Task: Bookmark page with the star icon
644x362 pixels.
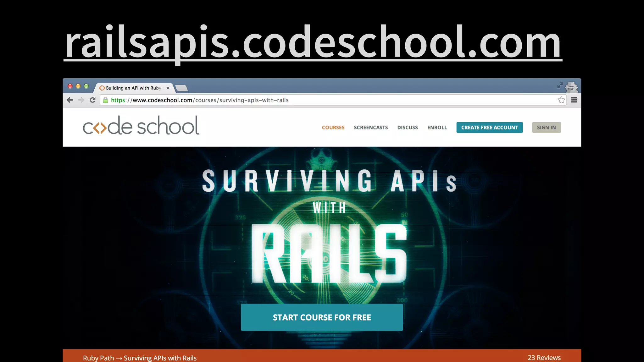Action: [561, 100]
